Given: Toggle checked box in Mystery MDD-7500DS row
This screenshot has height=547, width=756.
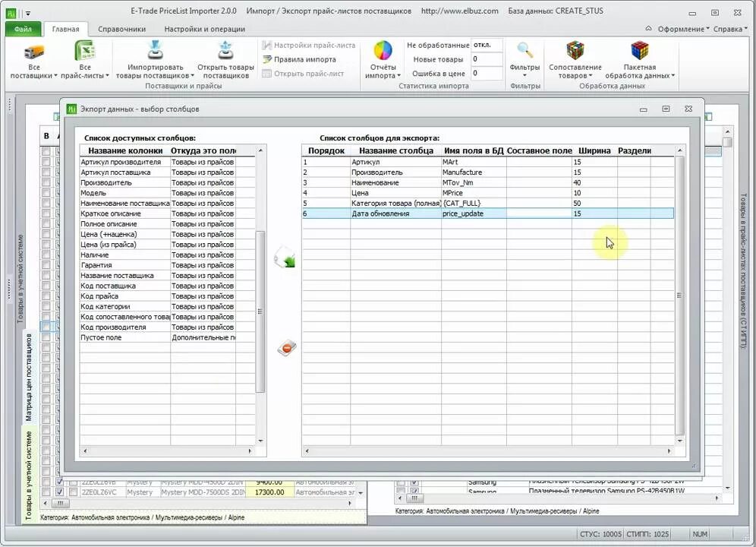Looking at the screenshot, I should tap(59, 492).
